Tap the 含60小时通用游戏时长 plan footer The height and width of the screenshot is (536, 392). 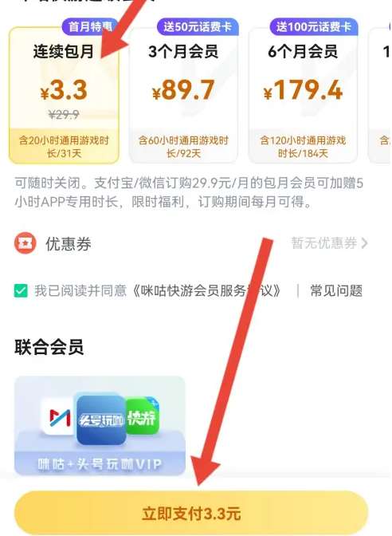click(x=183, y=147)
